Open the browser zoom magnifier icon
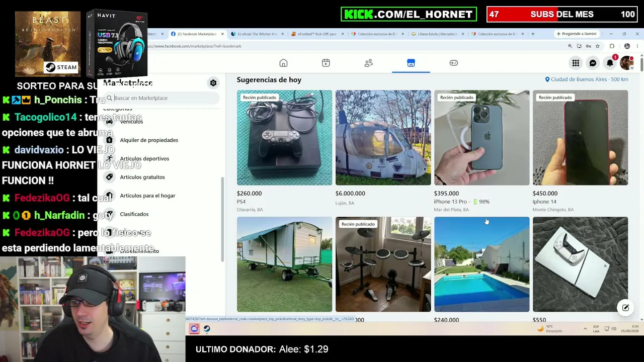 (570, 46)
